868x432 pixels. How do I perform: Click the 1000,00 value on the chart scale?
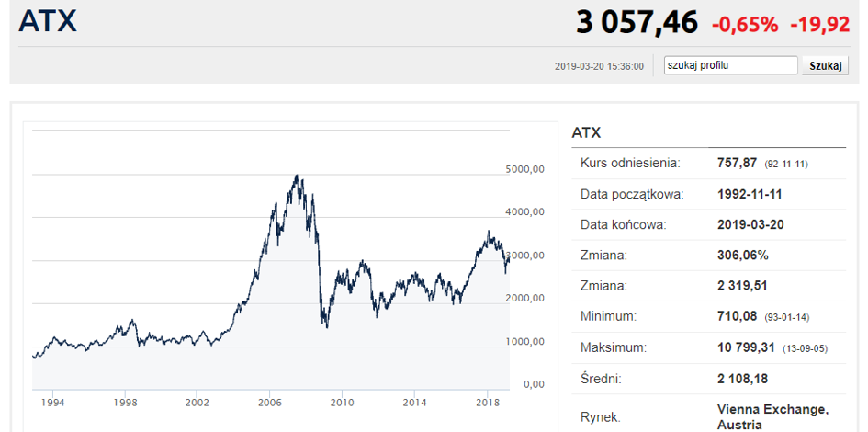point(524,341)
